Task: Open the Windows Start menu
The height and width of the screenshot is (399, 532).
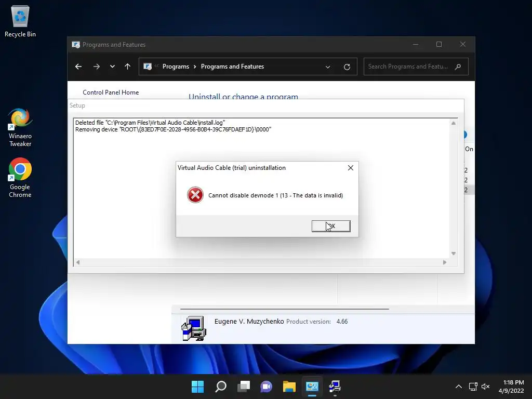Action: click(197, 387)
